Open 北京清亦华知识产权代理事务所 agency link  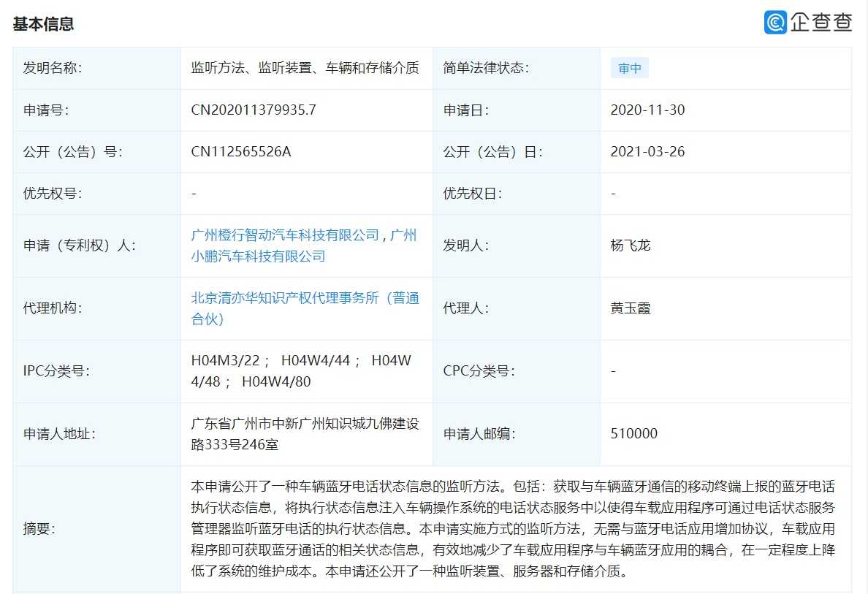(305, 308)
